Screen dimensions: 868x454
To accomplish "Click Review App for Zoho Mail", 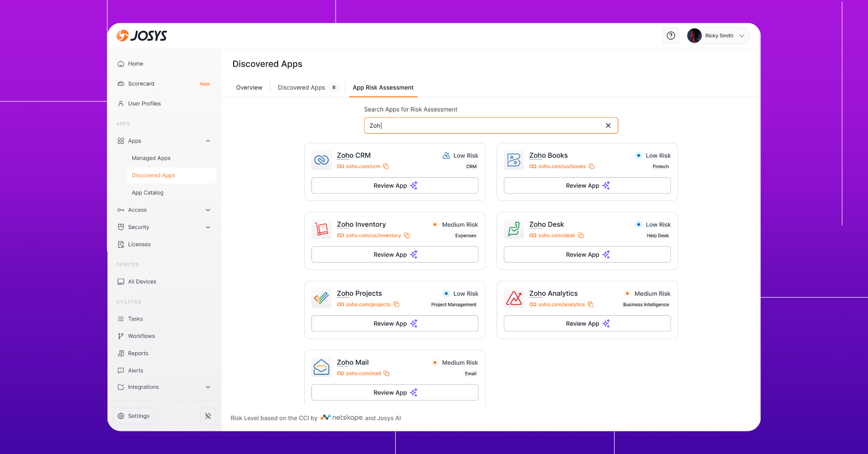I will coord(395,393).
